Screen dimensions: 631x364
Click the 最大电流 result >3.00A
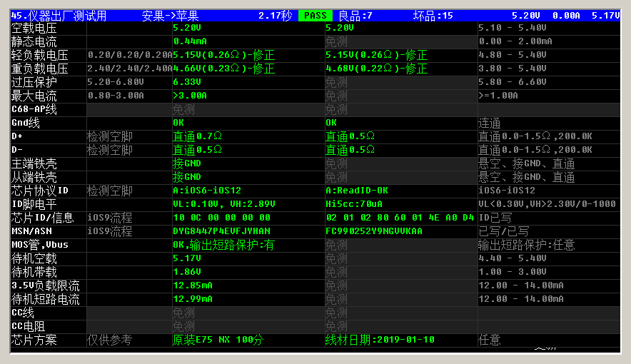(189, 96)
